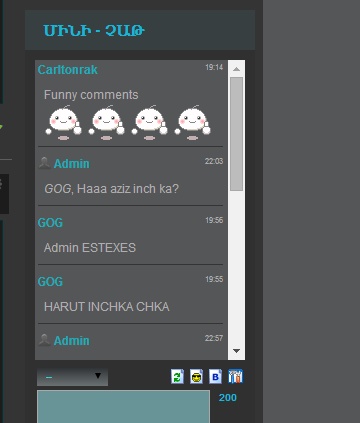Click Admin's avatar icon at 22:03
360x423 pixels.
(x=44, y=163)
